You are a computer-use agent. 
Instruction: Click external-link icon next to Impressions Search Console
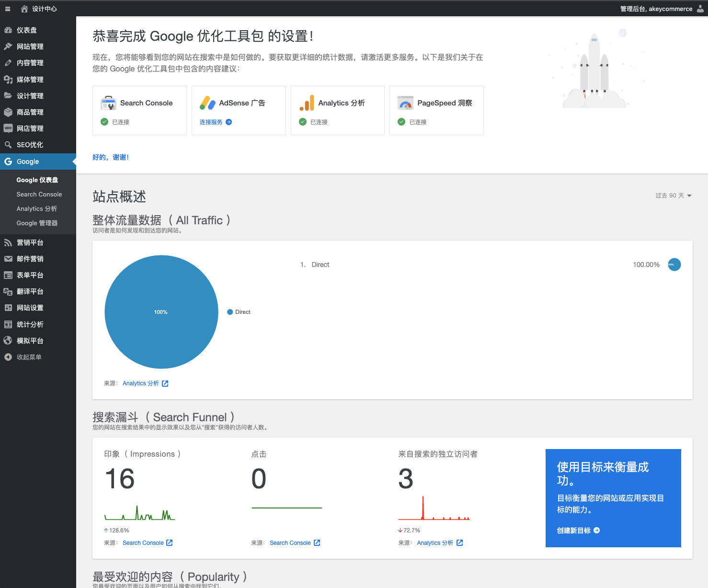pos(170,543)
